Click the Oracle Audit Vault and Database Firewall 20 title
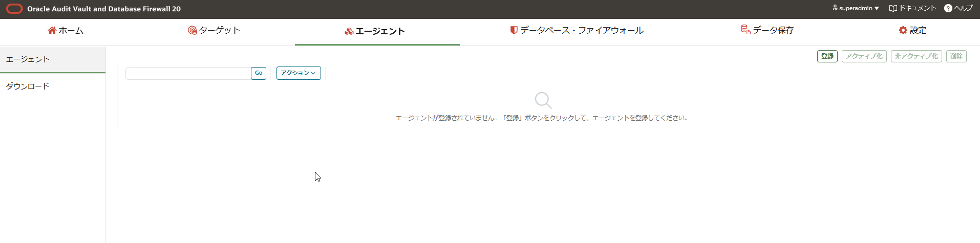 tap(104, 9)
